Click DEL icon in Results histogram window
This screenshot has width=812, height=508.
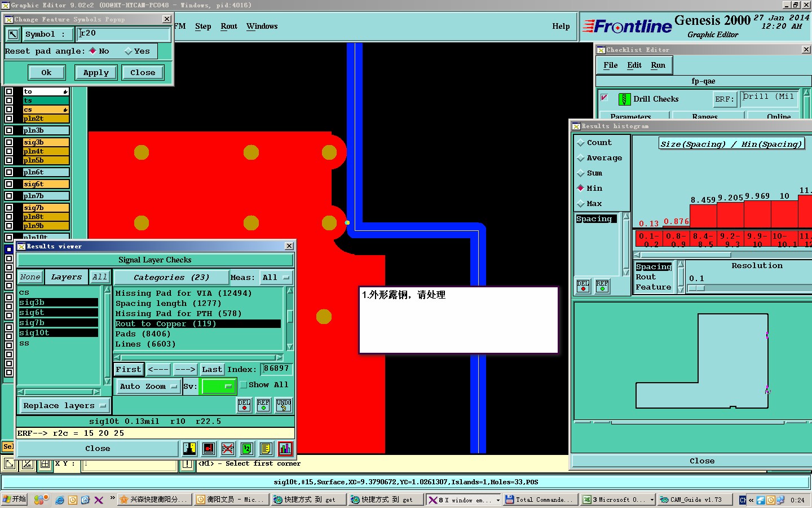583,286
